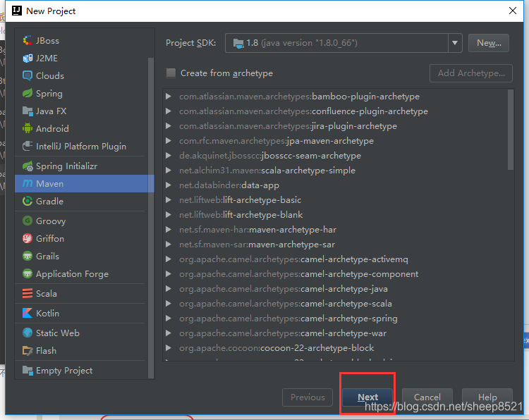Click the Empty Project icon
The image size is (529, 420).
pos(28,371)
